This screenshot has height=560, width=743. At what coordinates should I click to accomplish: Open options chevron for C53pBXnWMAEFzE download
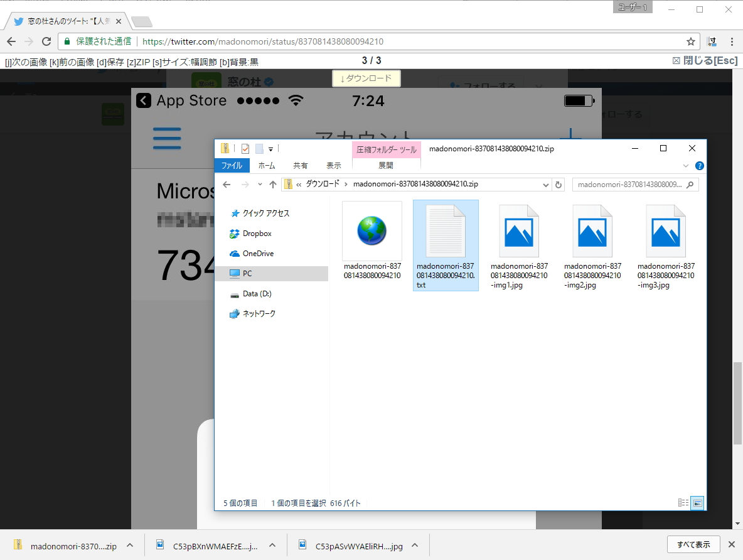[x=272, y=546]
